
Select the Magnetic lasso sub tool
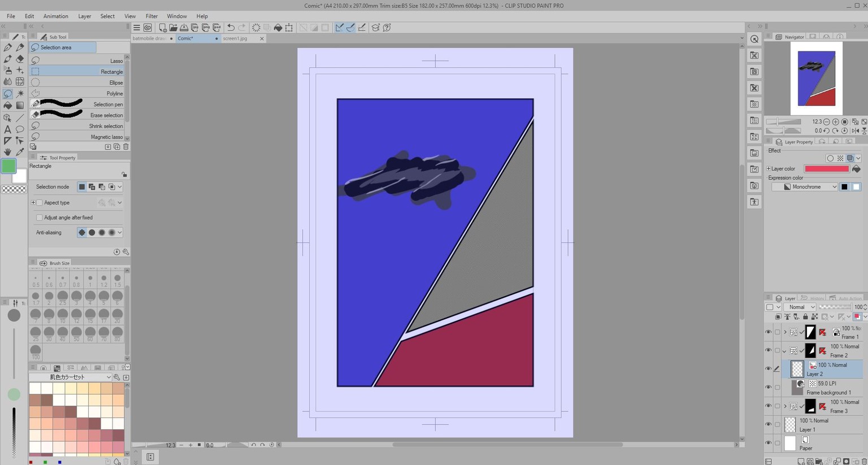[77, 137]
